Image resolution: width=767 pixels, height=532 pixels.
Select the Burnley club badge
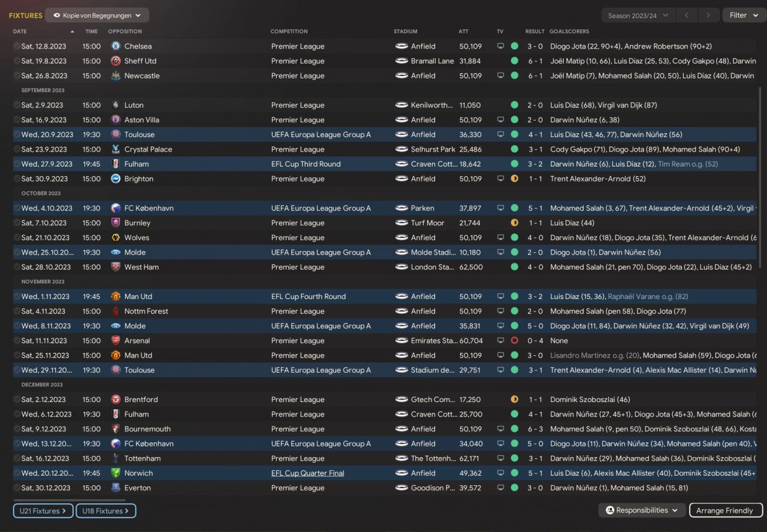point(116,223)
